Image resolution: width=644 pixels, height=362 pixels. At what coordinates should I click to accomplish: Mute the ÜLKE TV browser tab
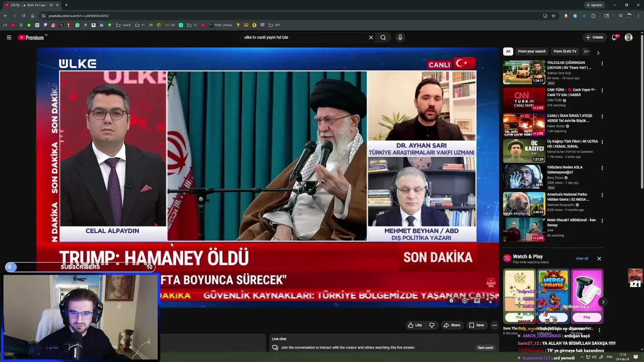click(51, 5)
